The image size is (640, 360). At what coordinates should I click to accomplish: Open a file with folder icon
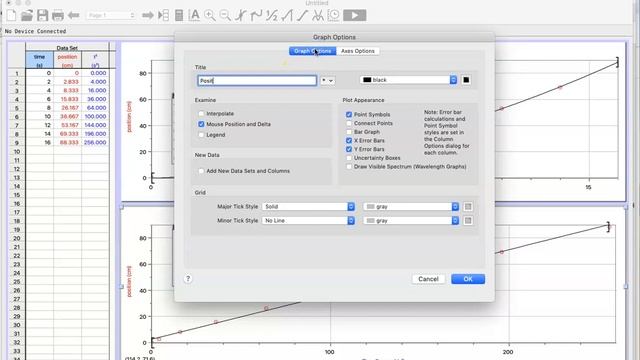point(27,16)
